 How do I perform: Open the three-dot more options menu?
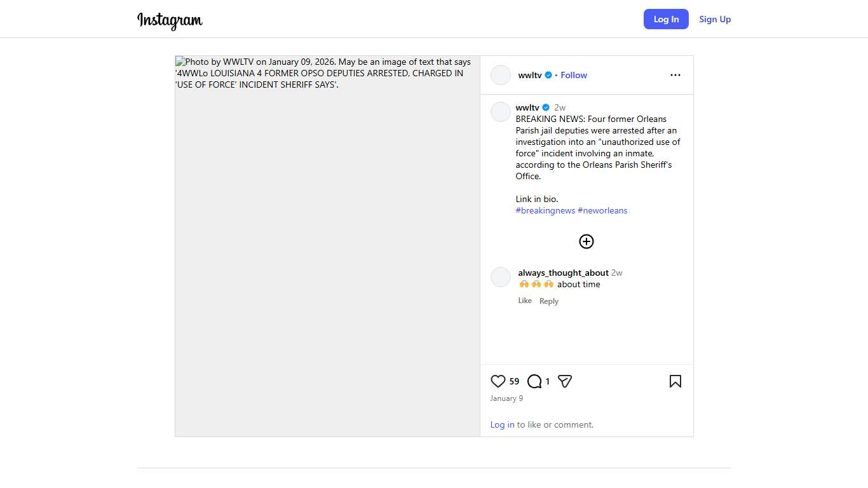tap(675, 75)
